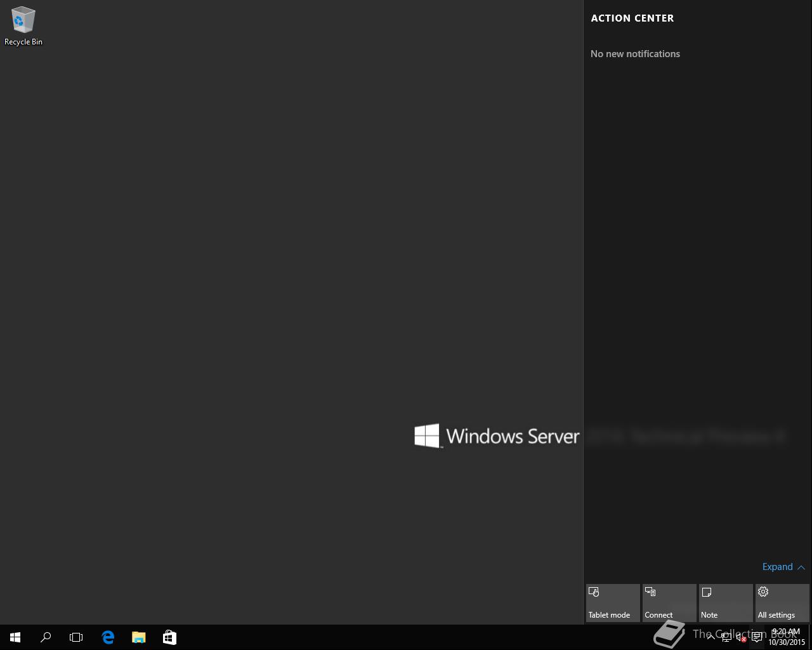The image size is (812, 650).
Task: Click the Show desktop sliver
Action: [810, 637]
